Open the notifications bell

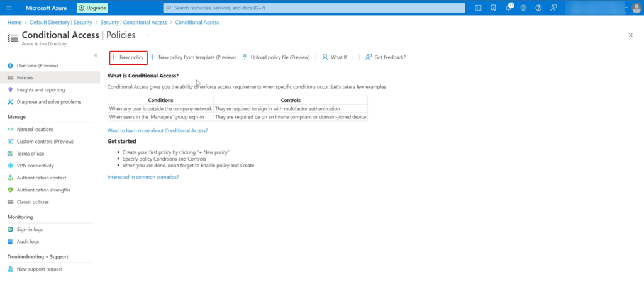(508, 8)
